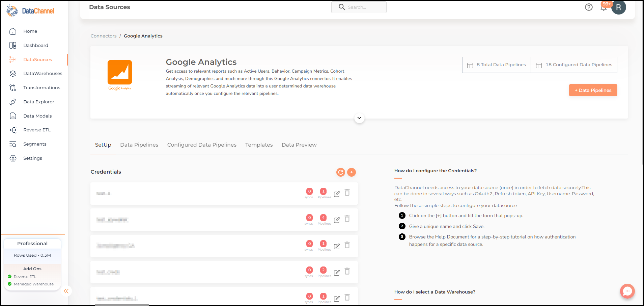Open the Data Preview tab

tap(299, 145)
